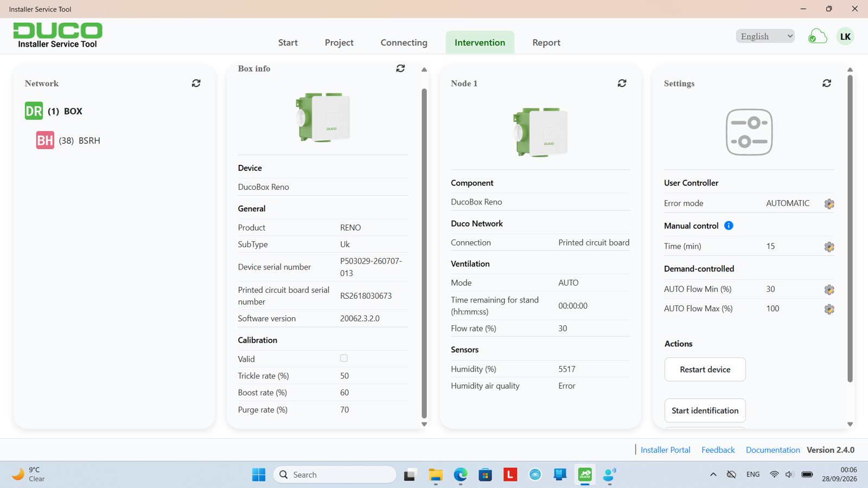Show info about Manual control
Viewport: 868px width, 488px height.
click(729, 226)
